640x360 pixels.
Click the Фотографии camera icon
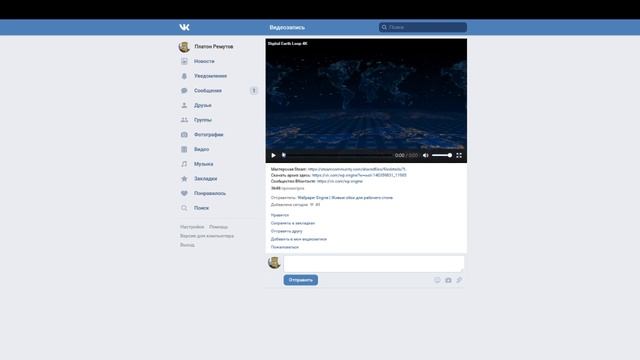point(184,135)
